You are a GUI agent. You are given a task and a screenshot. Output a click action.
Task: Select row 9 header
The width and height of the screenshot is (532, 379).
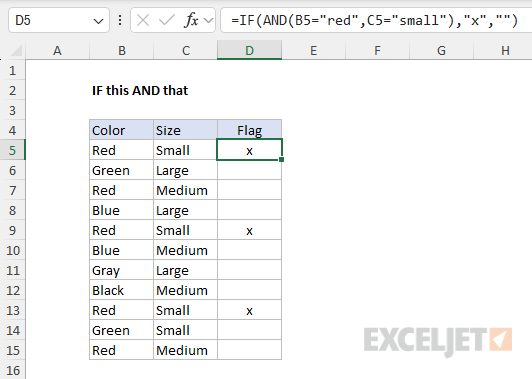tap(13, 230)
